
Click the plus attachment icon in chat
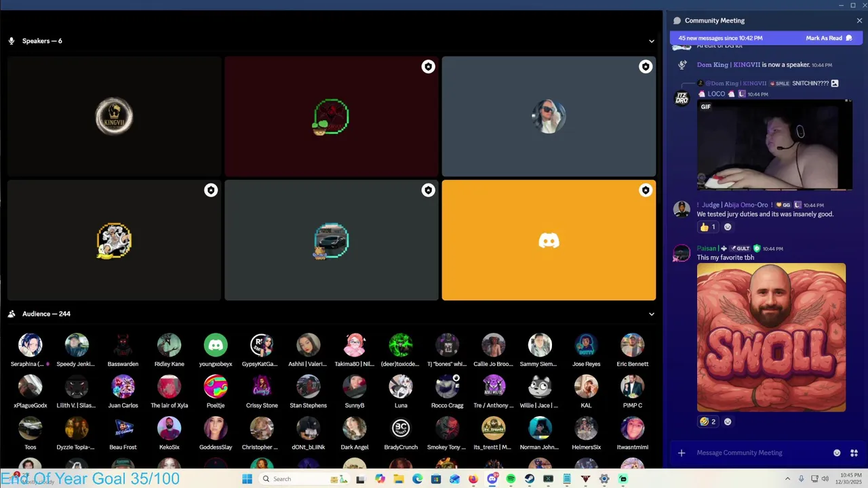point(682,453)
